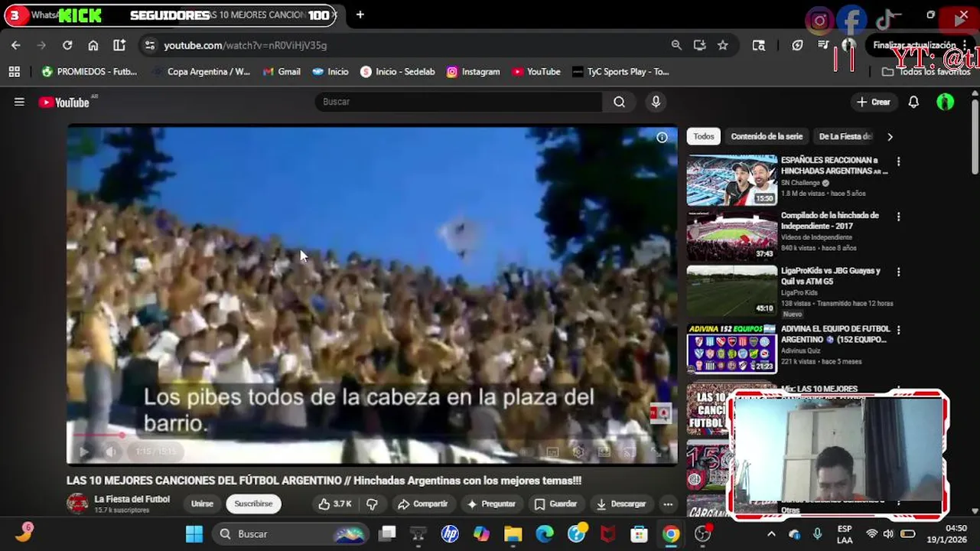The width and height of the screenshot is (980, 551).
Task: Open Españoles Reaccionan a Hinchadas Argentinas thumbnail
Action: point(731,181)
